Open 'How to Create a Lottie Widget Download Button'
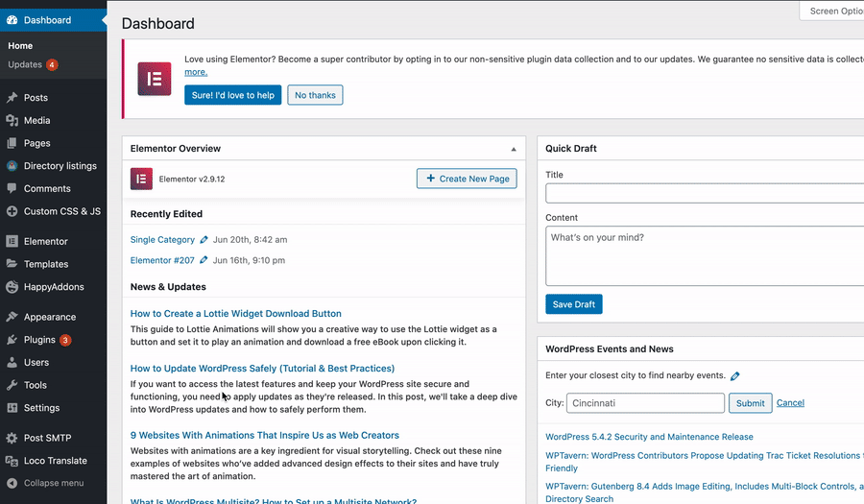This screenshot has width=864, height=504. [x=236, y=313]
